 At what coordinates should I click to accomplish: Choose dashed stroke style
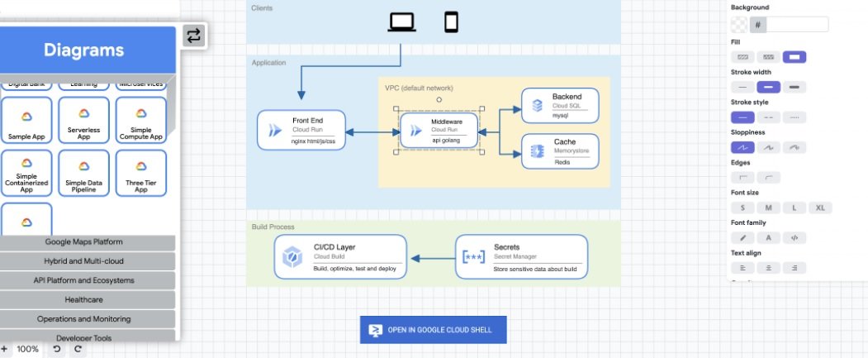768,117
